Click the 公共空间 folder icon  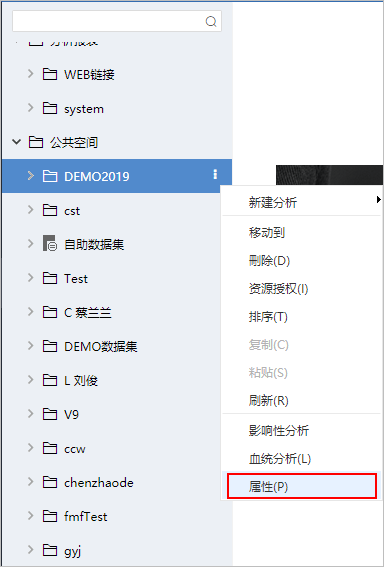pyautogui.click(x=35, y=142)
